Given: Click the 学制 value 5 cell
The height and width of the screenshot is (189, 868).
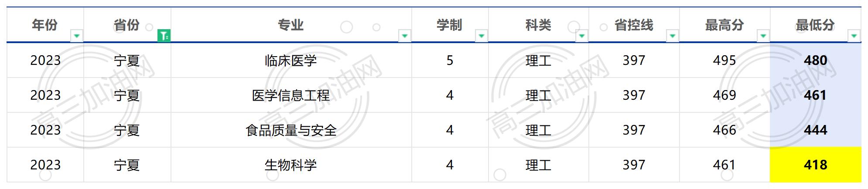Looking at the screenshot, I should pyautogui.click(x=450, y=61).
